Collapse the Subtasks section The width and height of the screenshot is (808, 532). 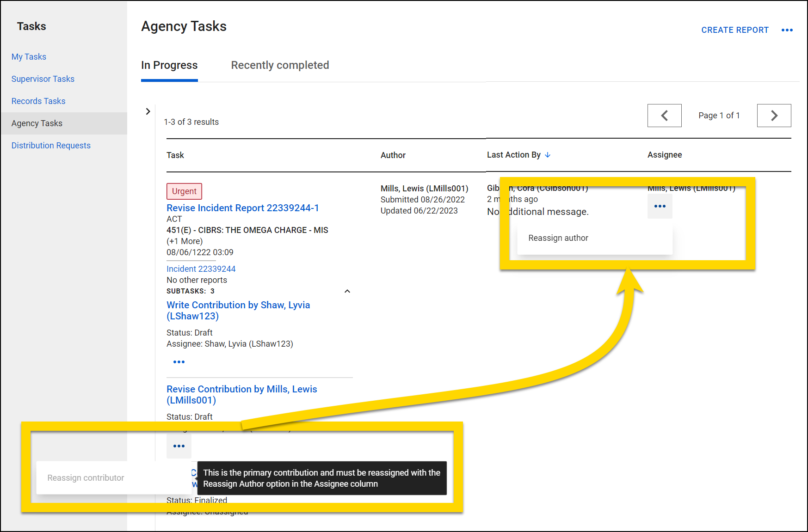pos(347,291)
